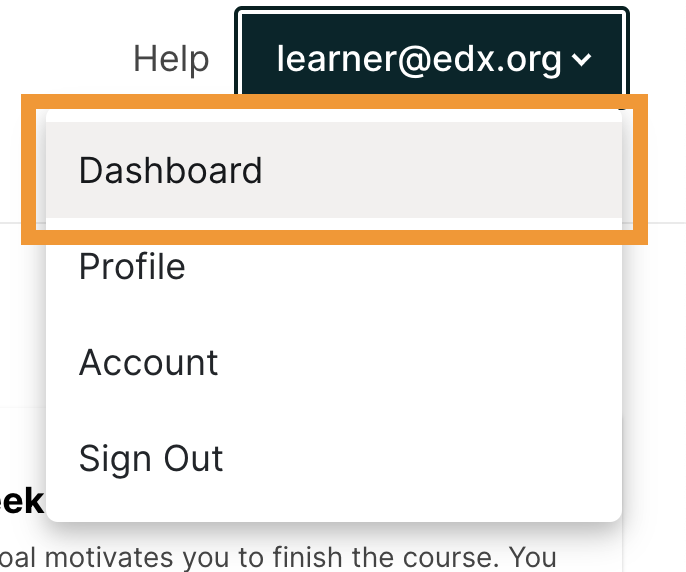Viewport: 686px width, 572px height.
Task: Navigate to the Account page
Action: (149, 362)
